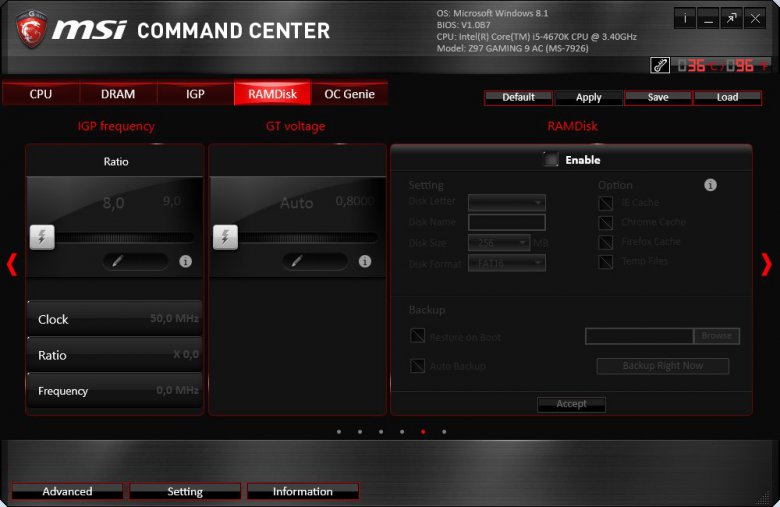Image resolution: width=780 pixels, height=507 pixels.
Task: Jump to third page indicator dot
Action: pyautogui.click(x=381, y=432)
